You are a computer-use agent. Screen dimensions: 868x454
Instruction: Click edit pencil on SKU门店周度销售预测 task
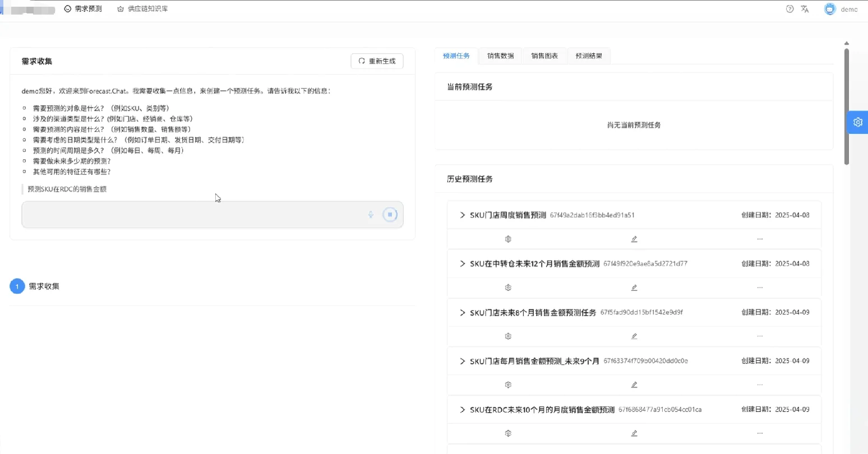point(634,238)
